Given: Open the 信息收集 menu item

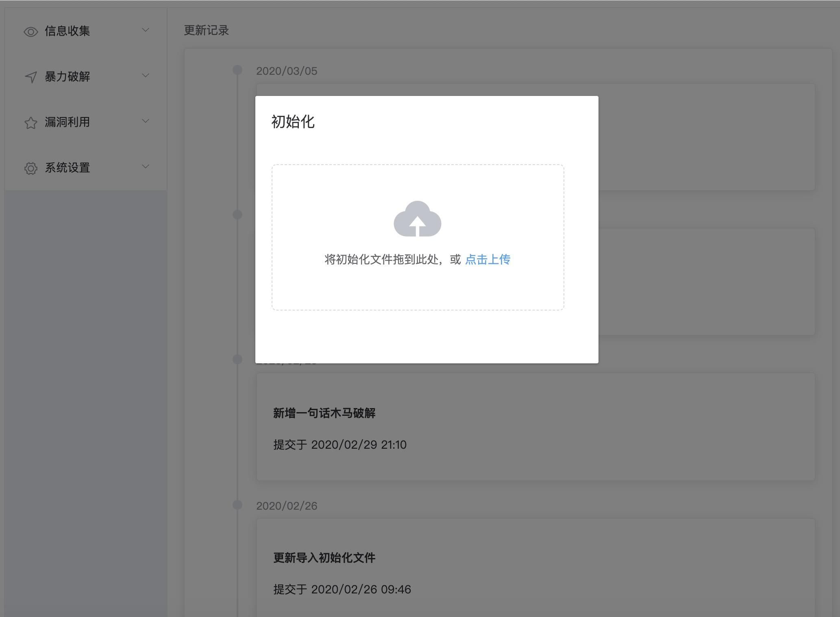Looking at the screenshot, I should click(x=67, y=31).
